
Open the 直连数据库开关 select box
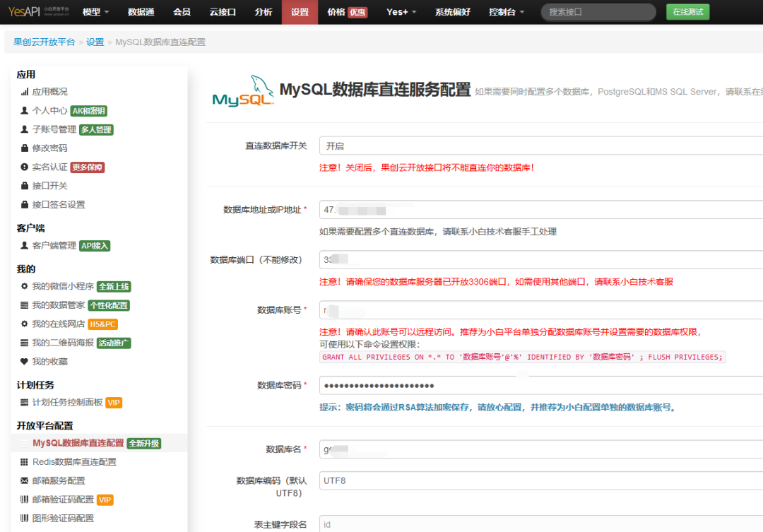click(541, 146)
